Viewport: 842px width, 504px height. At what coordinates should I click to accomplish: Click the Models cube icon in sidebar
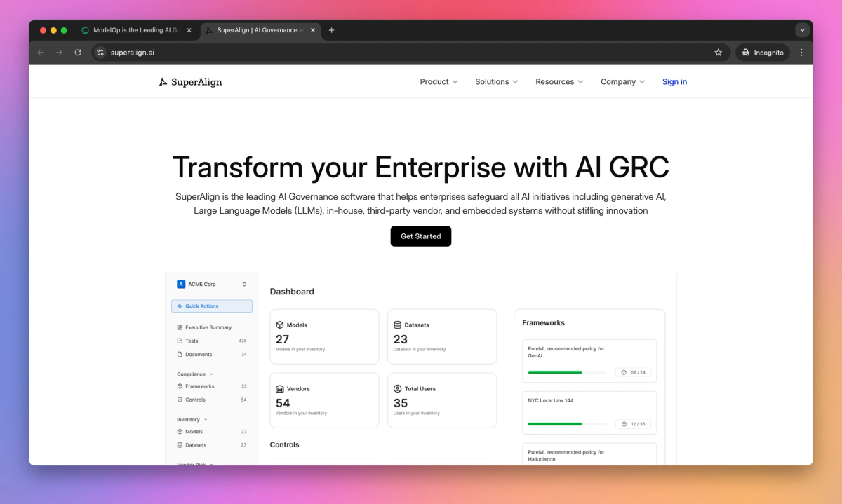point(180,432)
